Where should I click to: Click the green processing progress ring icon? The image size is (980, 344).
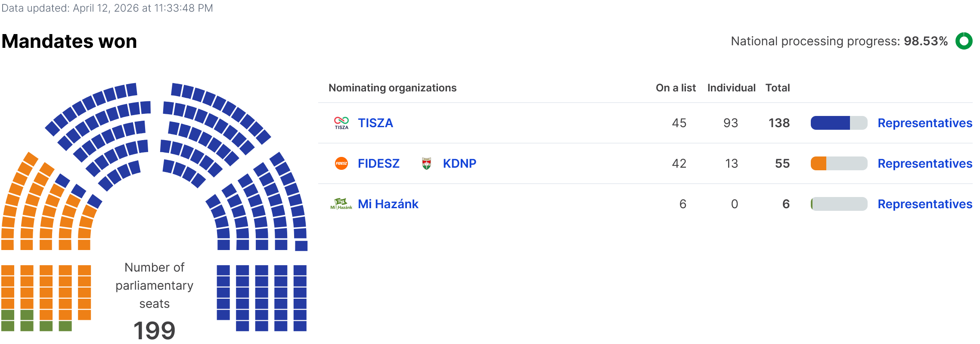(x=964, y=41)
